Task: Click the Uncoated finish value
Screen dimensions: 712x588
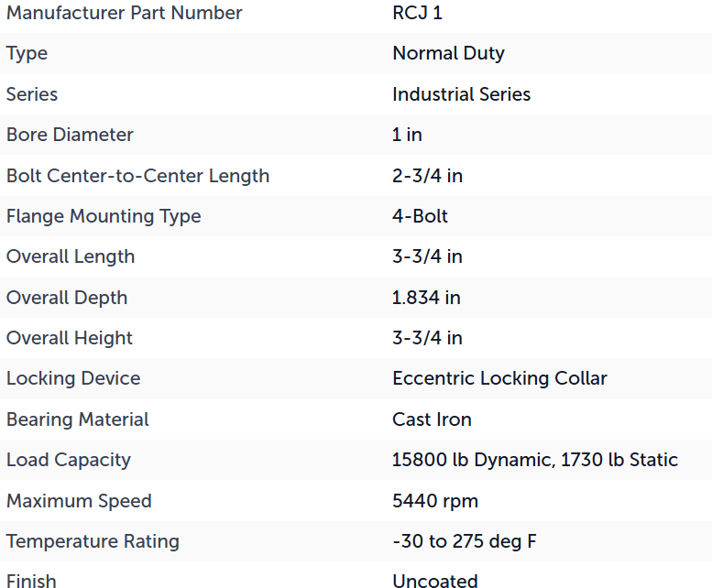Action: pos(435,581)
